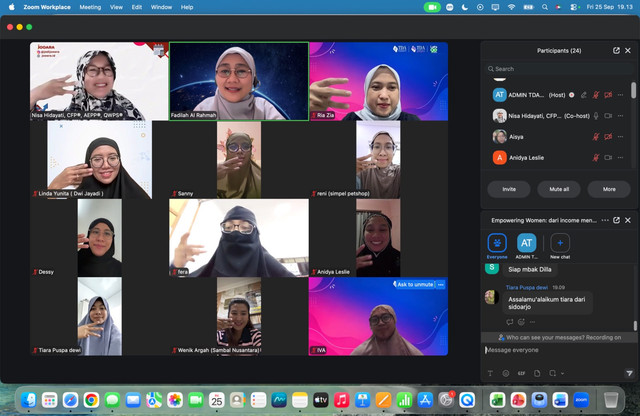Open Google Chrome from the Dock

coord(91,400)
